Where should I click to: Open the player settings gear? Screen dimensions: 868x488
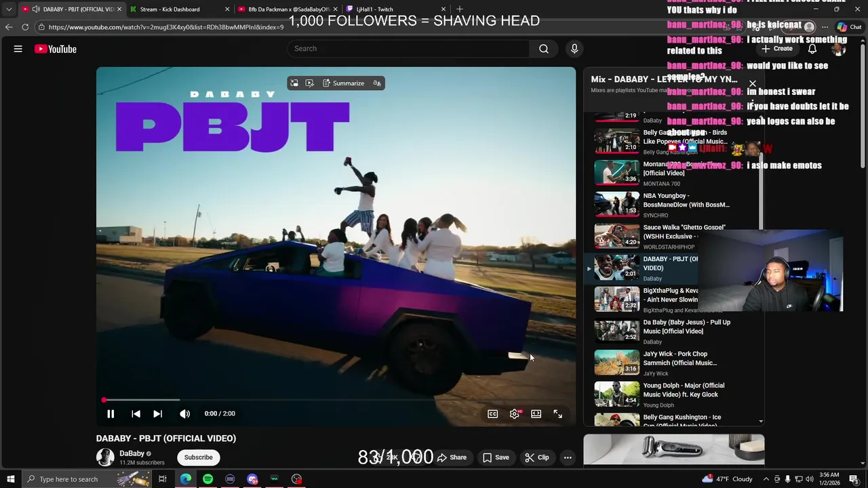515,414
